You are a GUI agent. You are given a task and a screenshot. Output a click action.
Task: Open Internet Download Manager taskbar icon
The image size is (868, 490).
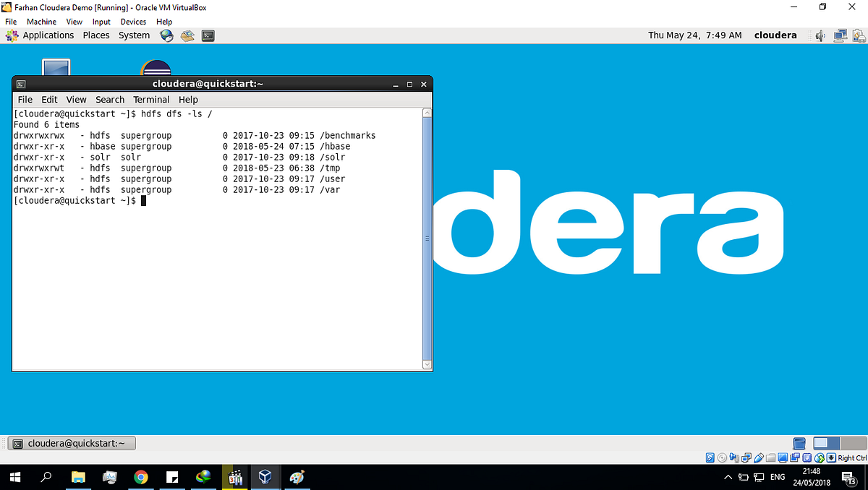[203, 477]
